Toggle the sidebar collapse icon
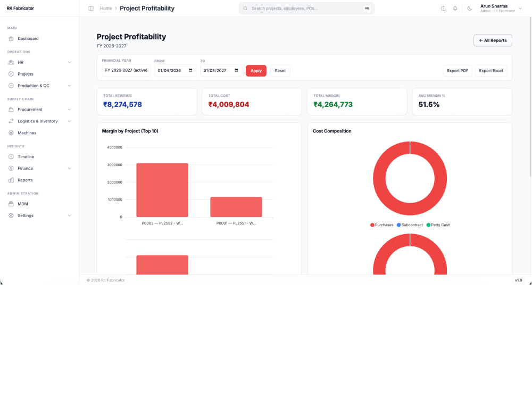Screen dimensions: 532x399 click(91, 8)
